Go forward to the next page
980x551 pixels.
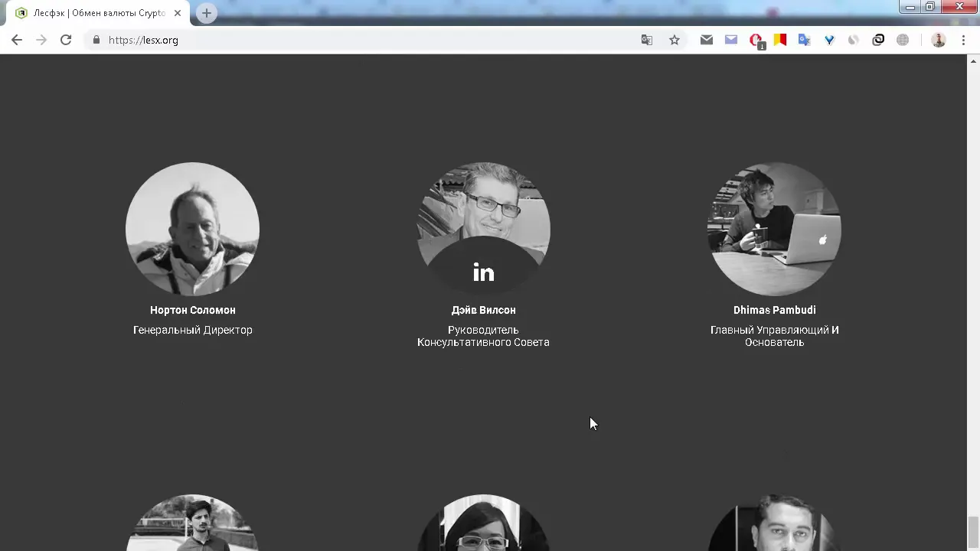point(41,40)
